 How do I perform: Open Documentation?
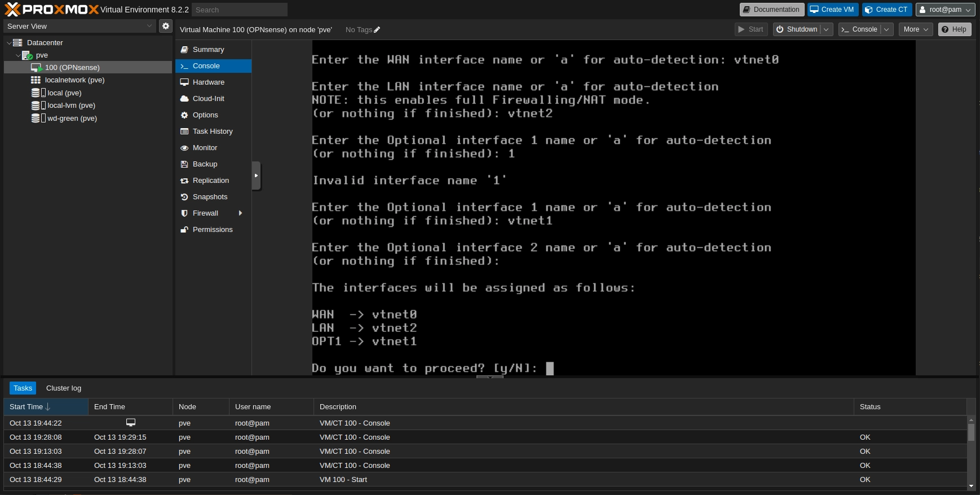pos(772,10)
